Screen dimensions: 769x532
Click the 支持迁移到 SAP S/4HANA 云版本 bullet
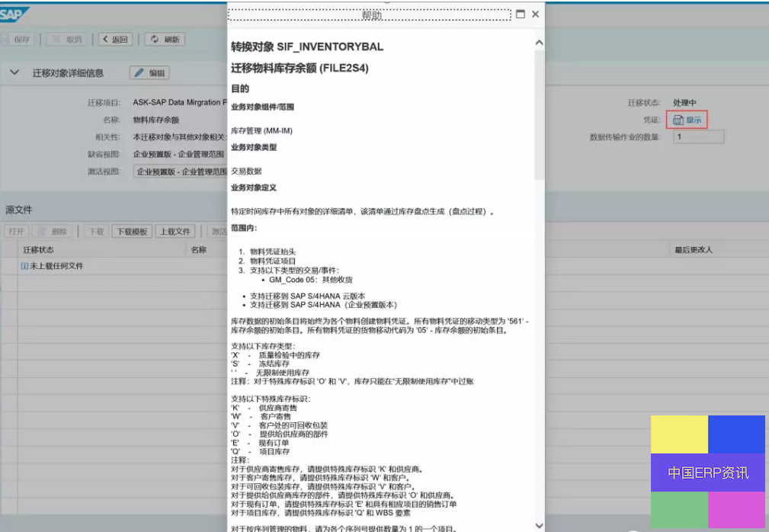pyautogui.click(x=307, y=296)
